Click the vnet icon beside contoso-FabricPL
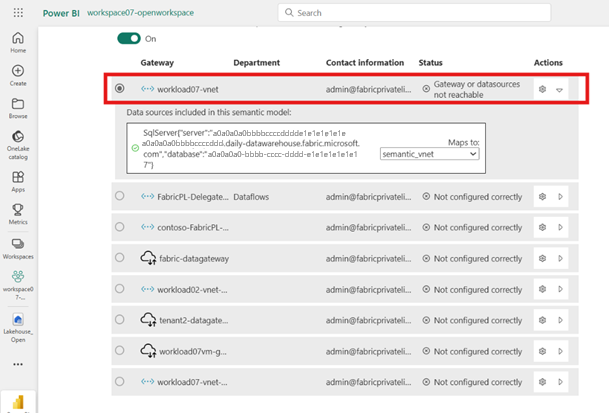Viewport: 609px width, 413px height. coord(148,227)
